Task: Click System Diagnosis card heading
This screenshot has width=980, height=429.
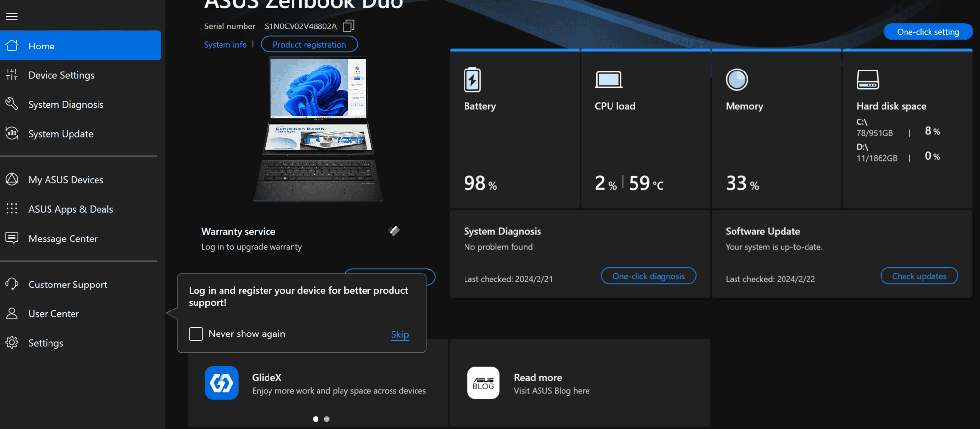Action: [502, 231]
